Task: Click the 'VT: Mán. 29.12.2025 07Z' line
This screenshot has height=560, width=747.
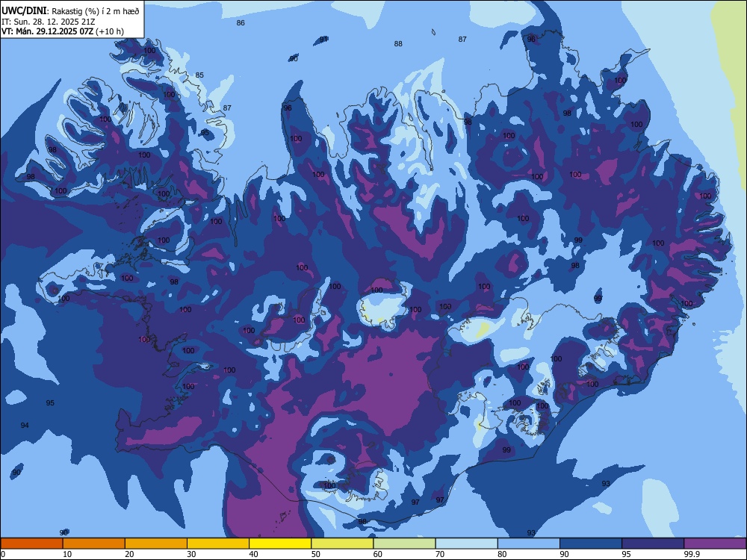Action: [x=48, y=31]
